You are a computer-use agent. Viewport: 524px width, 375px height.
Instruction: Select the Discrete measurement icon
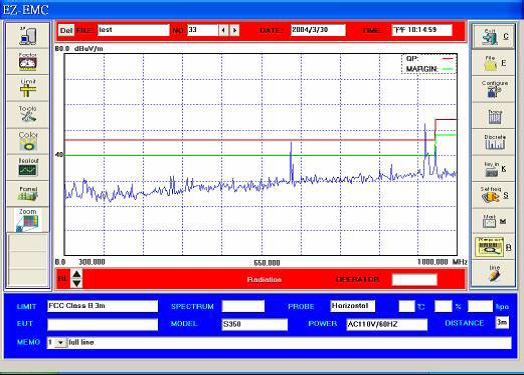(493, 142)
